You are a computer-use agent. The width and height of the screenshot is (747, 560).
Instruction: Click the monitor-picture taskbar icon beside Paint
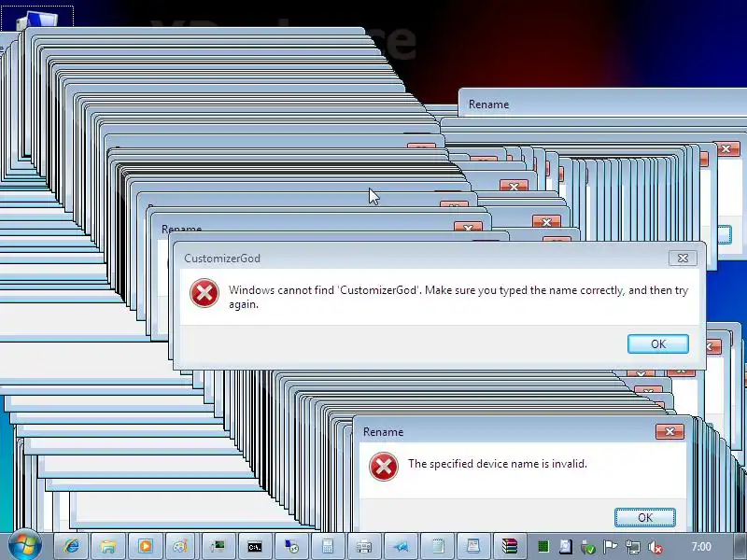[x=218, y=546]
